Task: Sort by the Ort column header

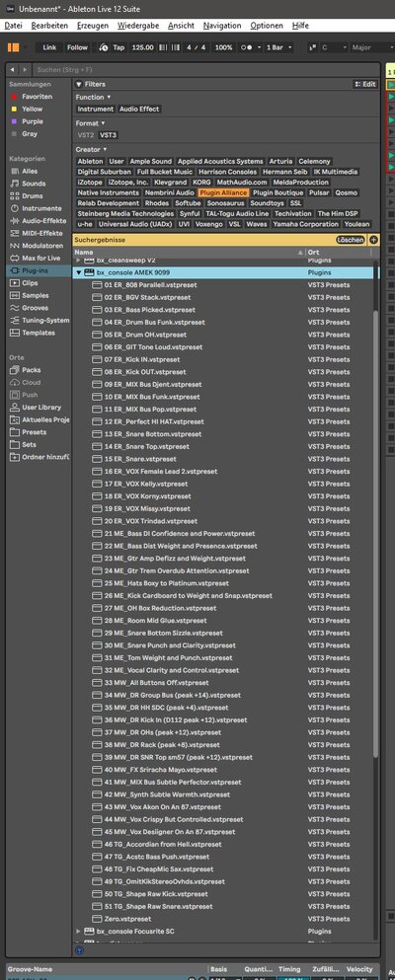Action: coord(341,252)
